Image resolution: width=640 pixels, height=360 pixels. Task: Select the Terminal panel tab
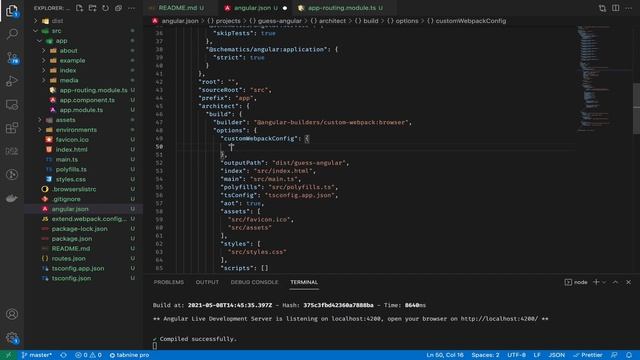(304, 282)
